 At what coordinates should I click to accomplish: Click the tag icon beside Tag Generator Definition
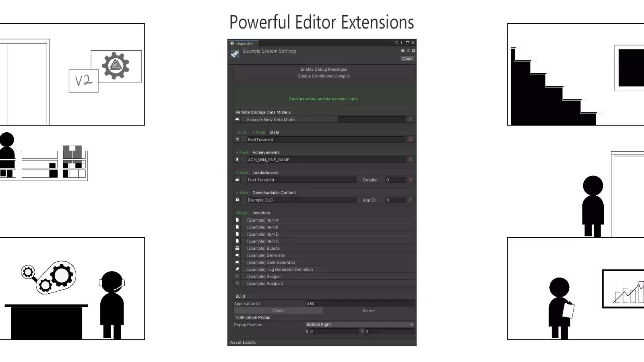[x=237, y=269]
